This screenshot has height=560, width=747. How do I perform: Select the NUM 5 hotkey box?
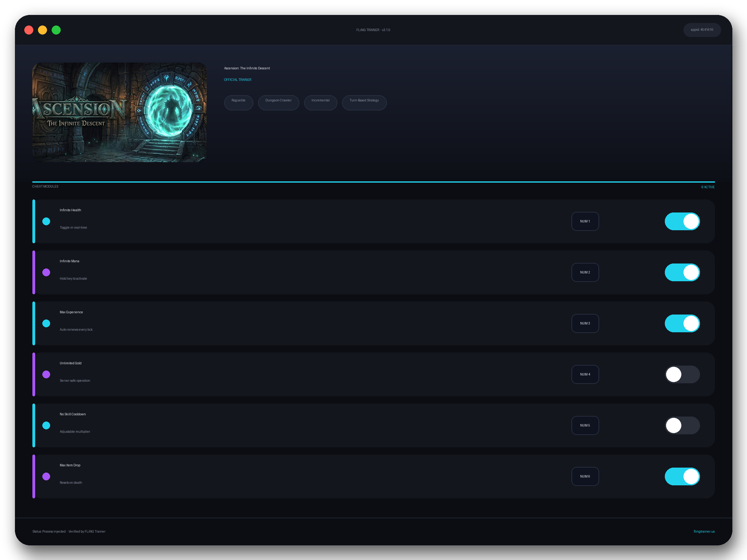(x=585, y=425)
